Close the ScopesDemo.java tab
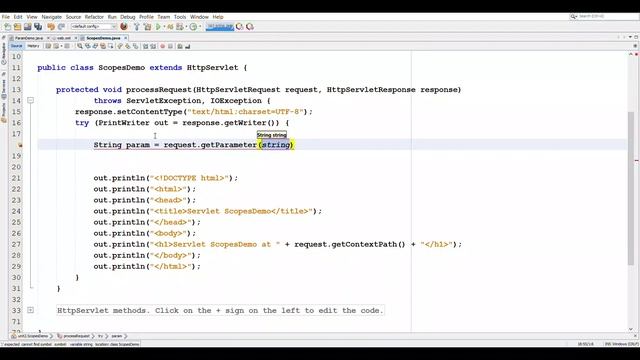This screenshot has height=360, width=640. tap(126, 38)
